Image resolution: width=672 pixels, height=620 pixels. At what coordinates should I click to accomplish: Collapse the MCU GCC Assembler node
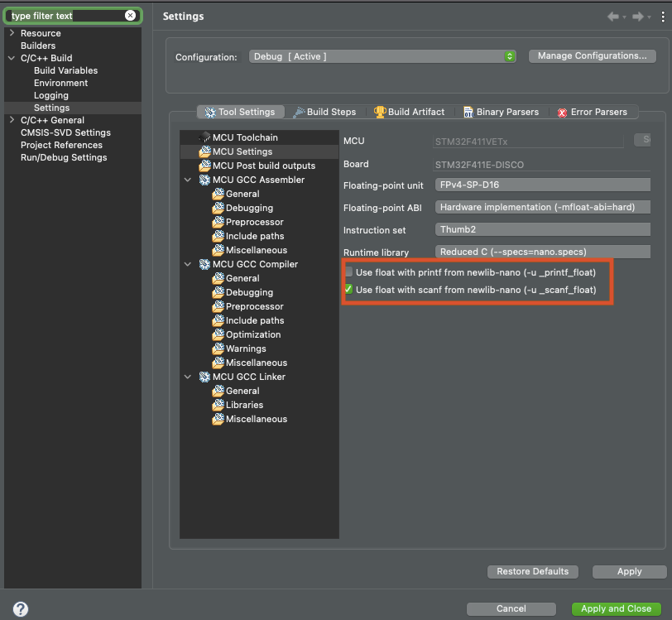[188, 180]
